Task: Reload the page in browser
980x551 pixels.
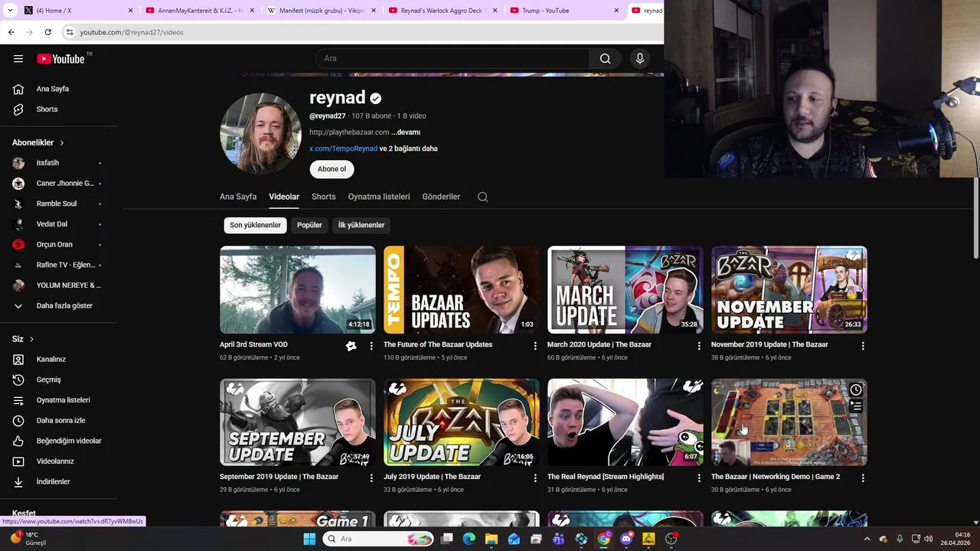Action: pos(47,32)
